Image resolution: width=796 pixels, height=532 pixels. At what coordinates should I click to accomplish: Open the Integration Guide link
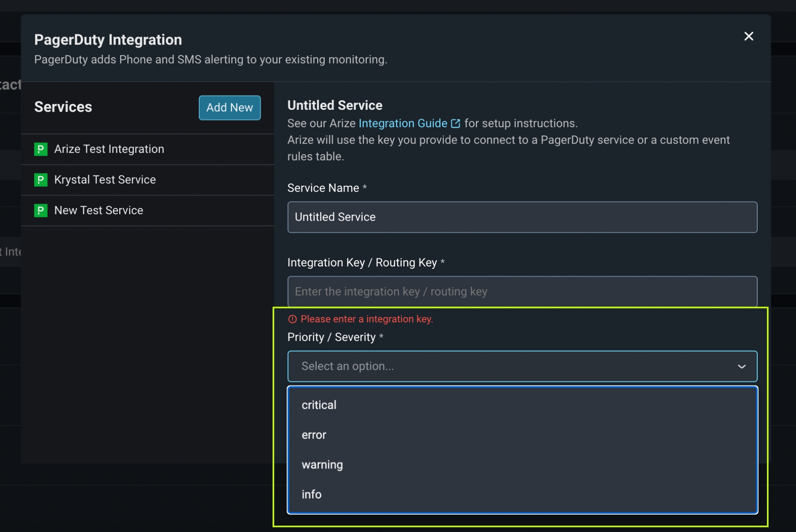403,123
